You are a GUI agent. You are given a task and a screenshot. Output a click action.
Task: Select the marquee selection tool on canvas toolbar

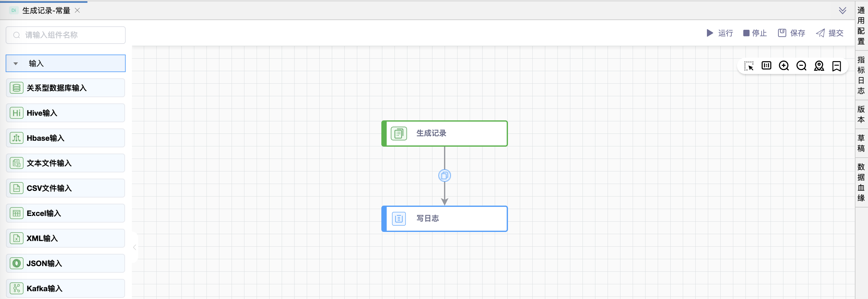tap(749, 66)
